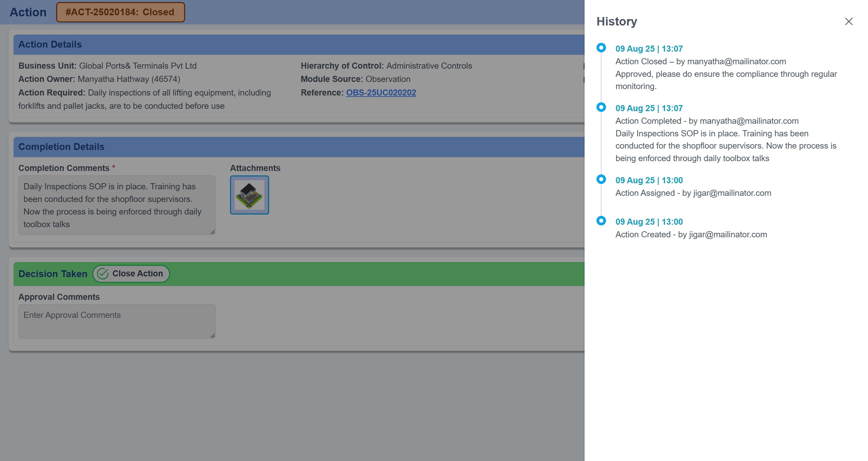Click the #ACT-25020184 Closed status badge
This screenshot has width=868, height=461.
tap(120, 12)
